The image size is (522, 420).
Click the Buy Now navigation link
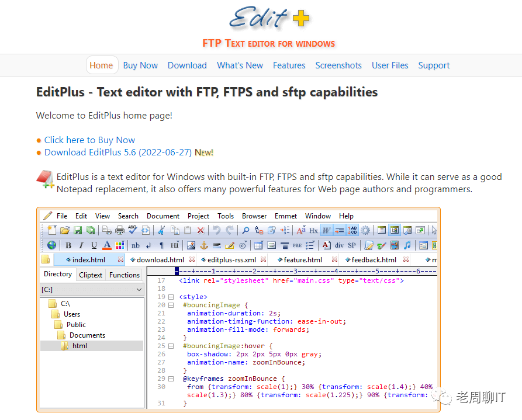click(x=140, y=65)
